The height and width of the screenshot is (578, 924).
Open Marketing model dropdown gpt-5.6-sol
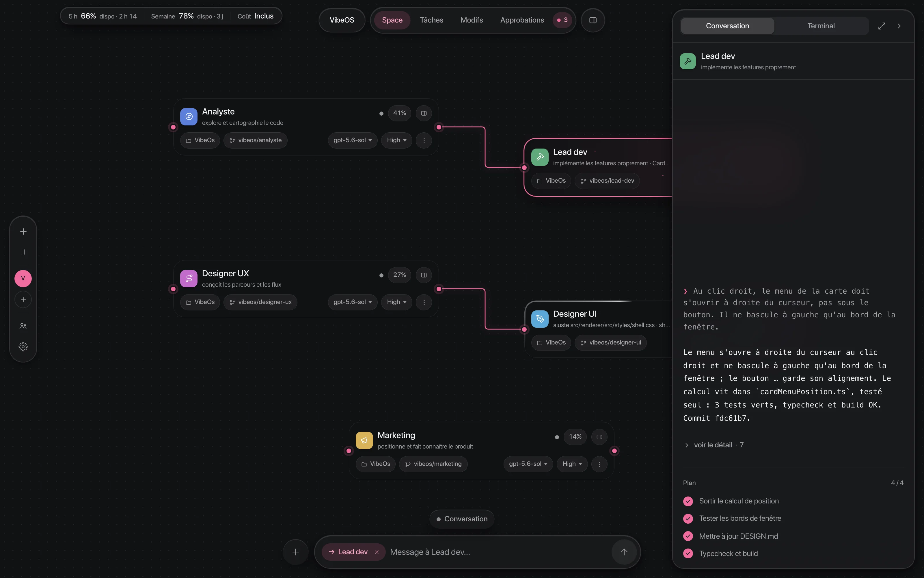(528, 464)
